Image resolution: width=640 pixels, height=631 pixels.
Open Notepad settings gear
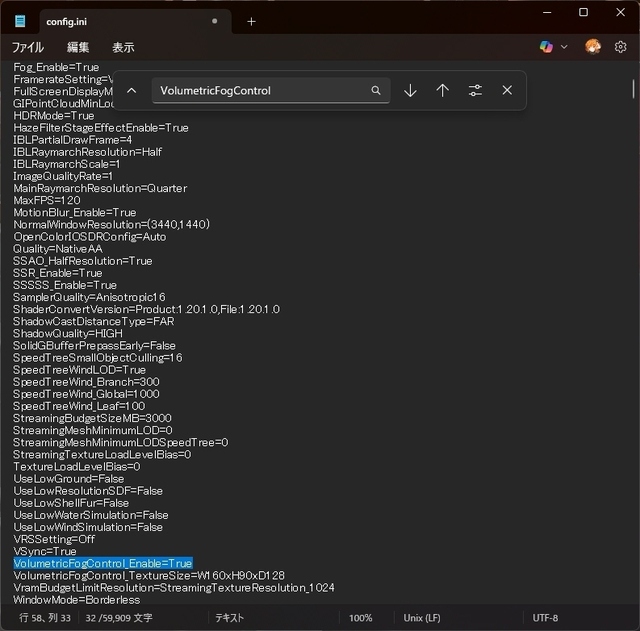(620, 47)
